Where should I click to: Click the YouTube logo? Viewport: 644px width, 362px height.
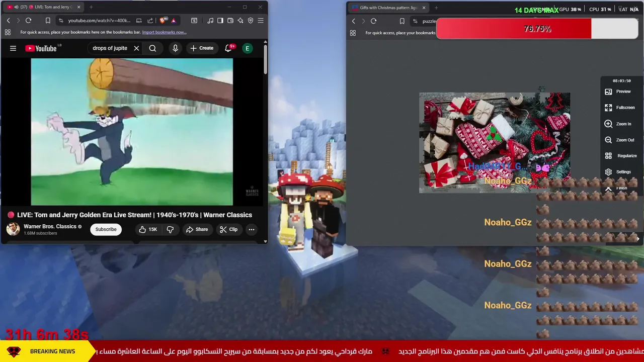(x=41, y=48)
